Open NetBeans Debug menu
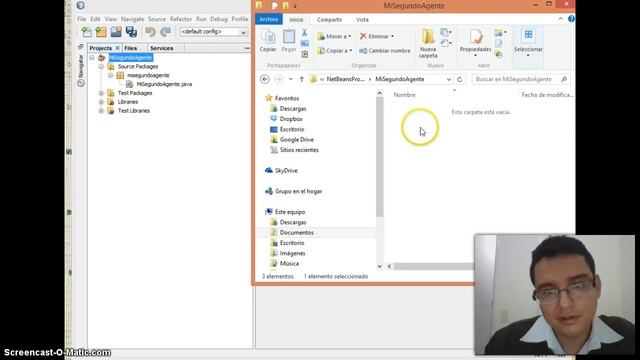This screenshot has width=640, height=360. click(x=219, y=19)
